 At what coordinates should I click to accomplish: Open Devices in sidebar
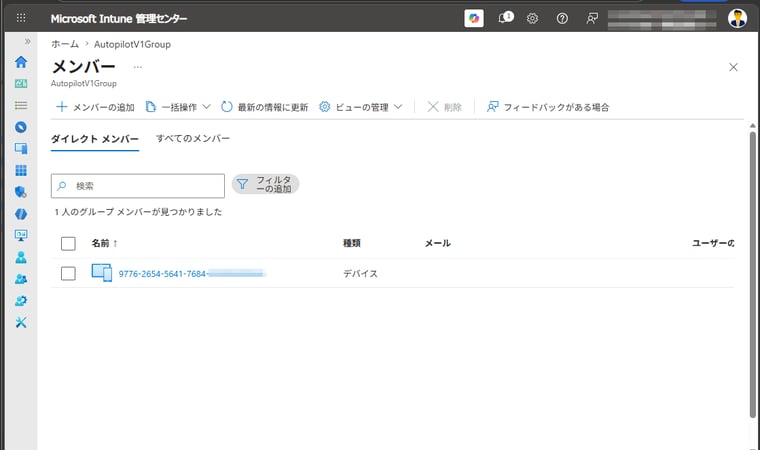(x=21, y=148)
